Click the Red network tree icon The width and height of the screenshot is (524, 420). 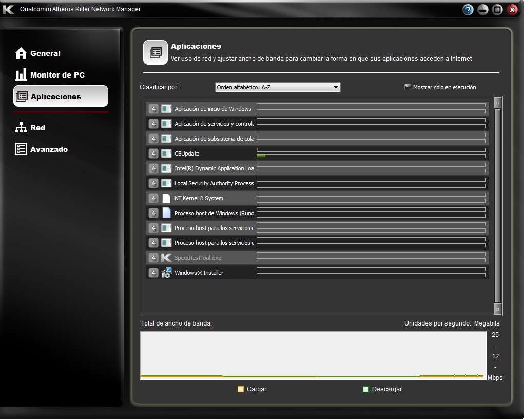pyautogui.click(x=21, y=128)
